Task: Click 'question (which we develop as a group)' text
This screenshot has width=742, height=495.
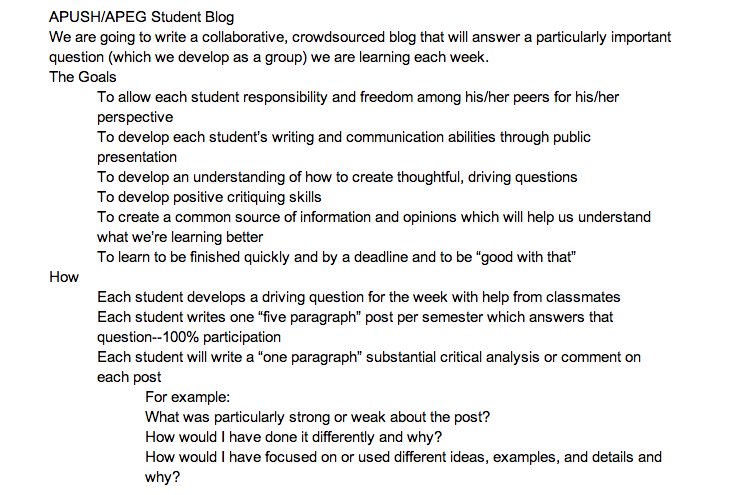Action: (178, 57)
